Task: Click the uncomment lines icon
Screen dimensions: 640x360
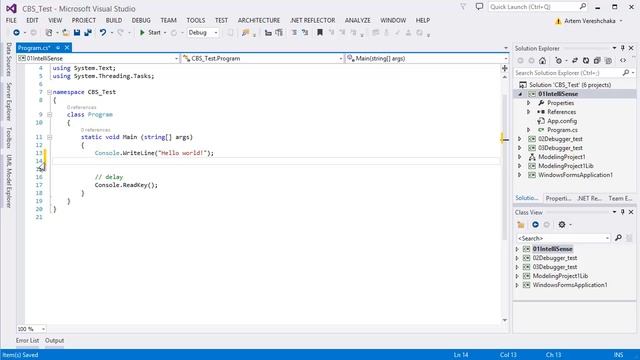Action: click(305, 33)
